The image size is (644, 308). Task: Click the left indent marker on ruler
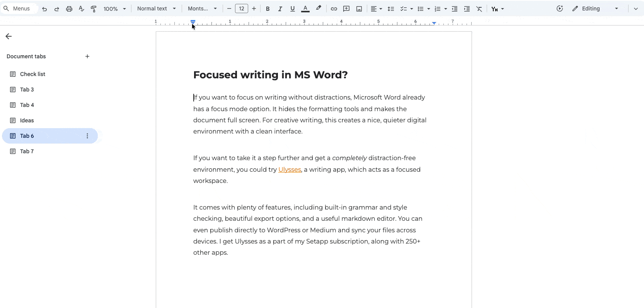193,22
